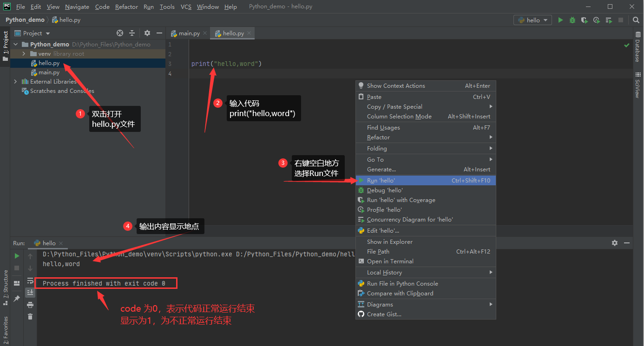The height and width of the screenshot is (346, 644).
Task: Choose Paste in context menu
Action: pyautogui.click(x=426, y=97)
